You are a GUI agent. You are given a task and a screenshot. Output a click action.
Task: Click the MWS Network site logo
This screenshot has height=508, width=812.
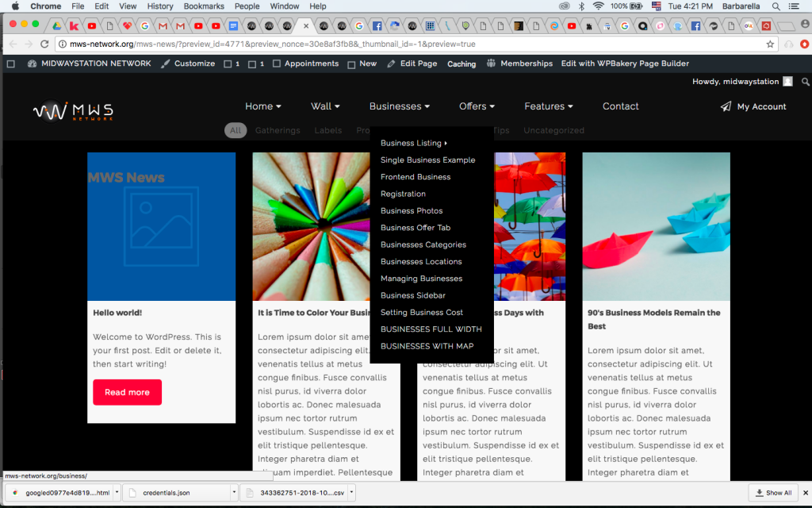click(x=71, y=111)
